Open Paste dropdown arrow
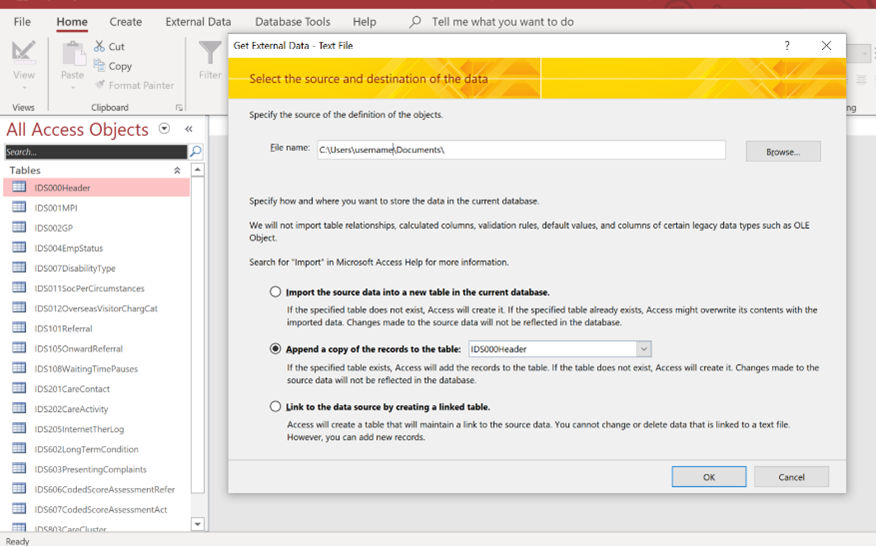Screen dimensions: 876x546 coord(73,88)
